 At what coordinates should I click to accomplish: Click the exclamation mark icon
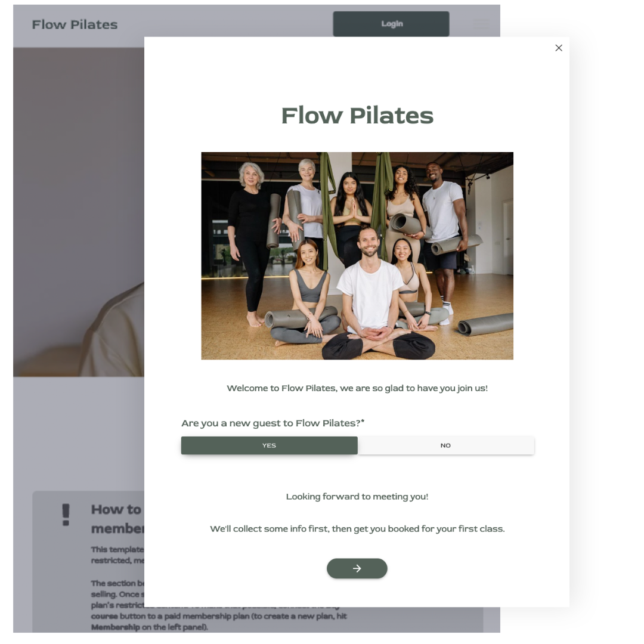(66, 515)
